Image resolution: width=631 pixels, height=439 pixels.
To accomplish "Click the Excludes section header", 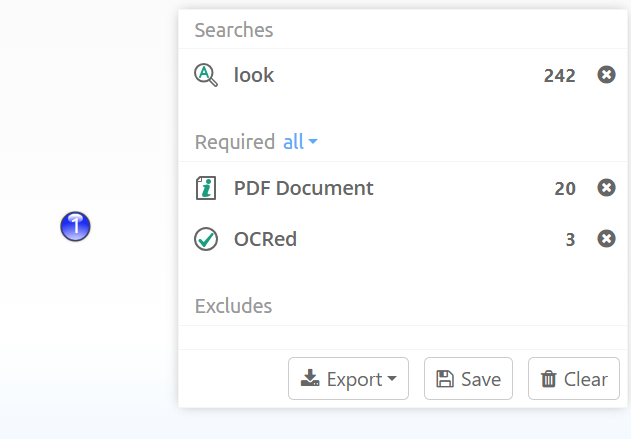I will pyautogui.click(x=233, y=305).
